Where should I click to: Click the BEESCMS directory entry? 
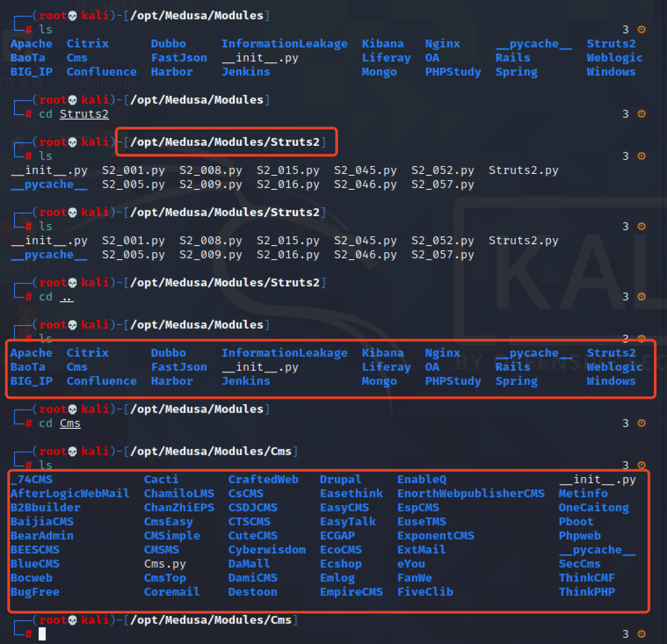35,550
